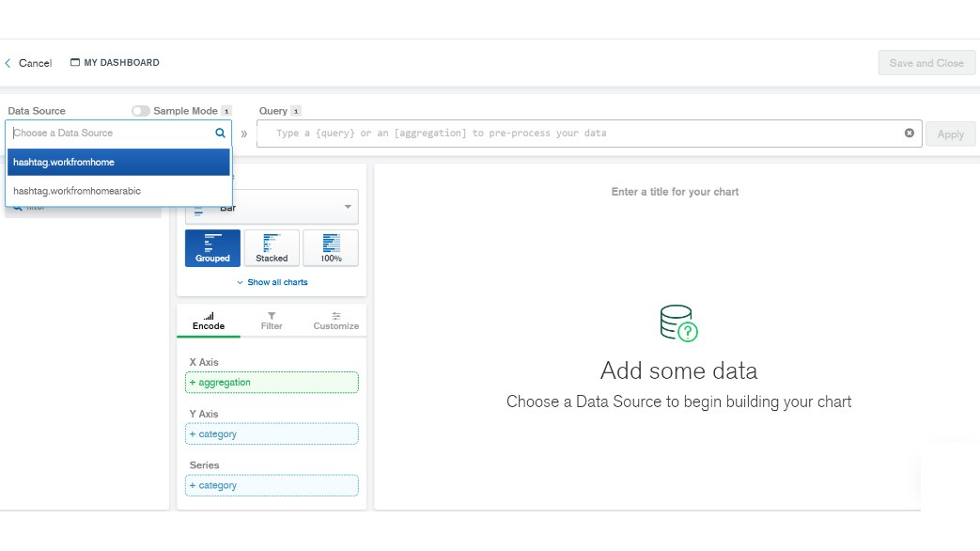980x551 pixels.
Task: Toggle the Sample Mode switch
Action: click(141, 111)
